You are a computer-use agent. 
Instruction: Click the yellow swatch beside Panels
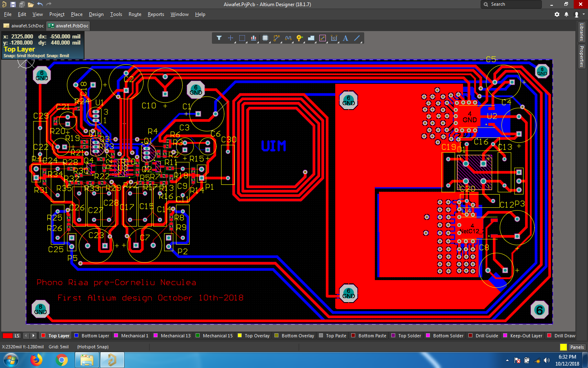pos(563,347)
